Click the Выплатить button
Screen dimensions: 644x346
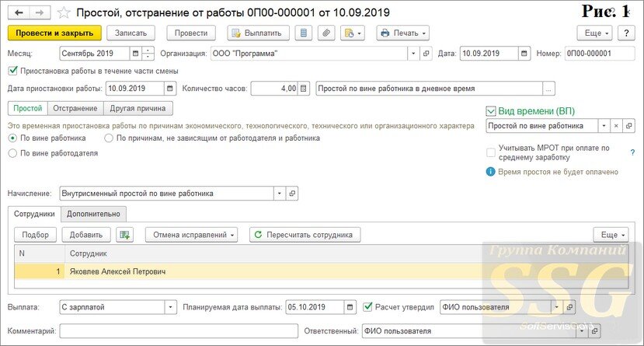pos(259,33)
